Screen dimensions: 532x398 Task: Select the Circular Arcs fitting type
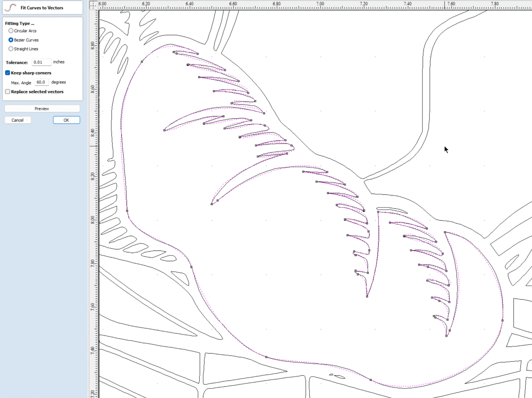coord(11,31)
